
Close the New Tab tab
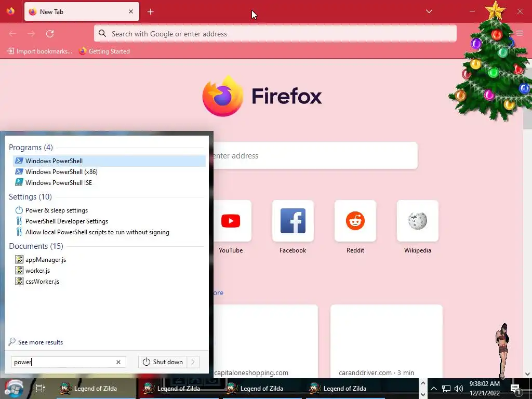point(131,11)
